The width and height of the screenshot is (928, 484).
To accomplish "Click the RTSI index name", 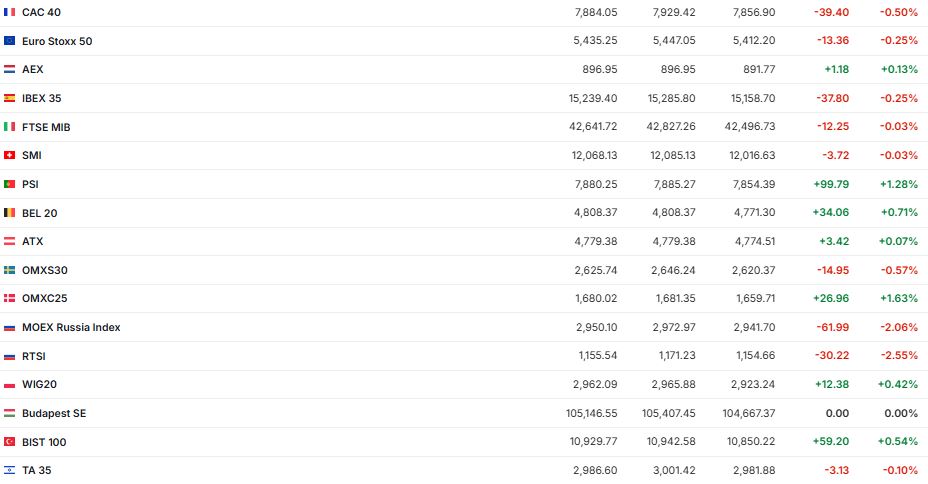I will 34,356.
